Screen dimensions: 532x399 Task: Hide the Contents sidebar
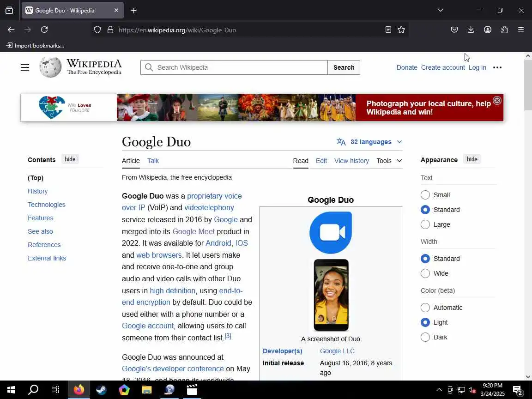click(70, 159)
